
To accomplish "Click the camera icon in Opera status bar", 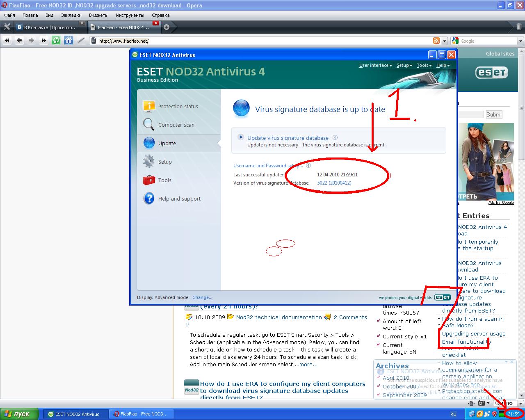I will pyautogui.click(x=481, y=404).
